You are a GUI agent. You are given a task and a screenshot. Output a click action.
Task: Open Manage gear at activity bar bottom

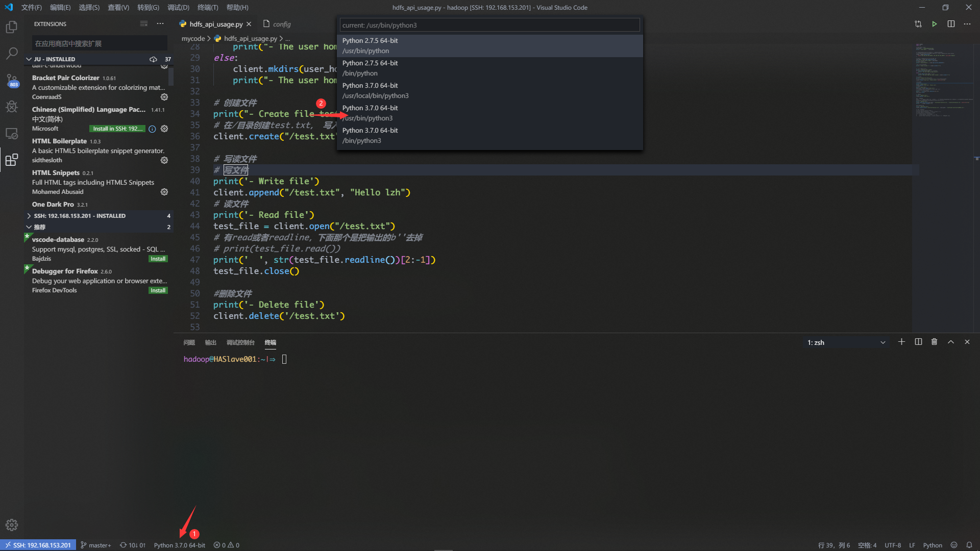click(x=11, y=524)
